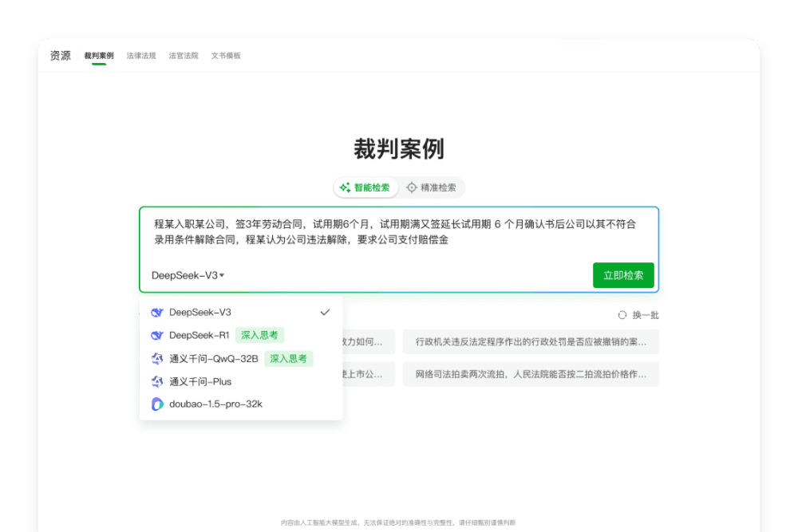The image size is (798, 532).
Task: Click the 立即检索 button
Action: [623, 275]
